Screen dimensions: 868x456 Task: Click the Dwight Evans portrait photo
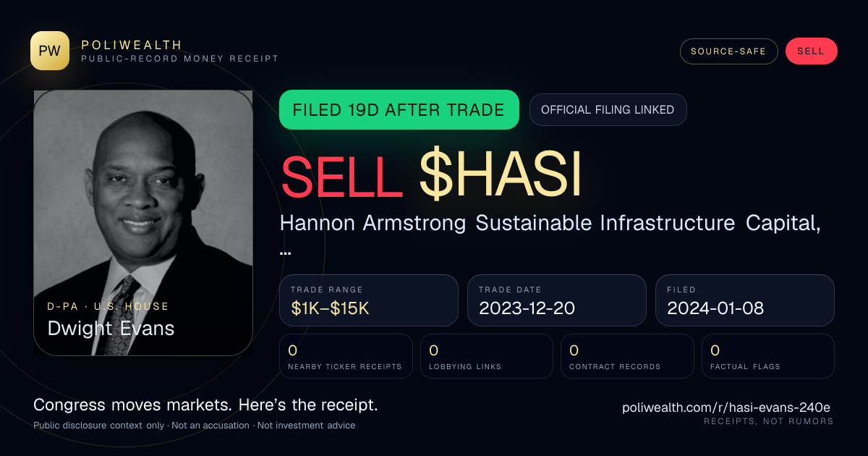[x=143, y=223]
